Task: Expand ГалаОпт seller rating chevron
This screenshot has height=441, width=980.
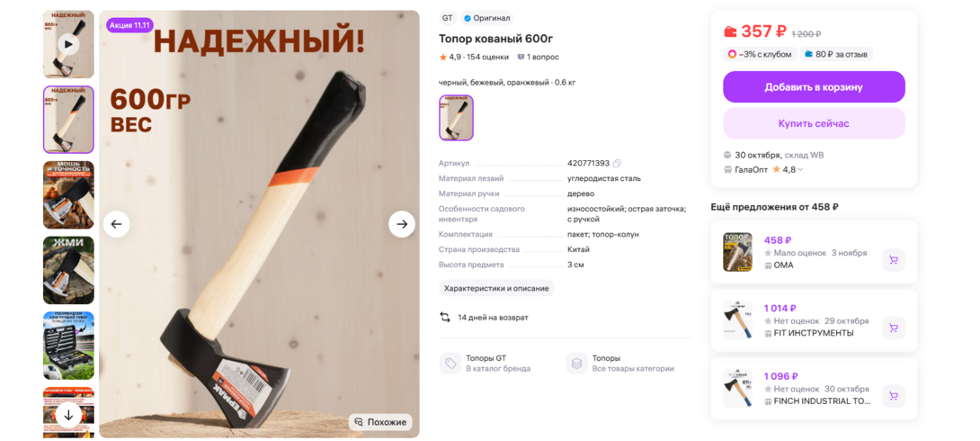Action: [800, 169]
